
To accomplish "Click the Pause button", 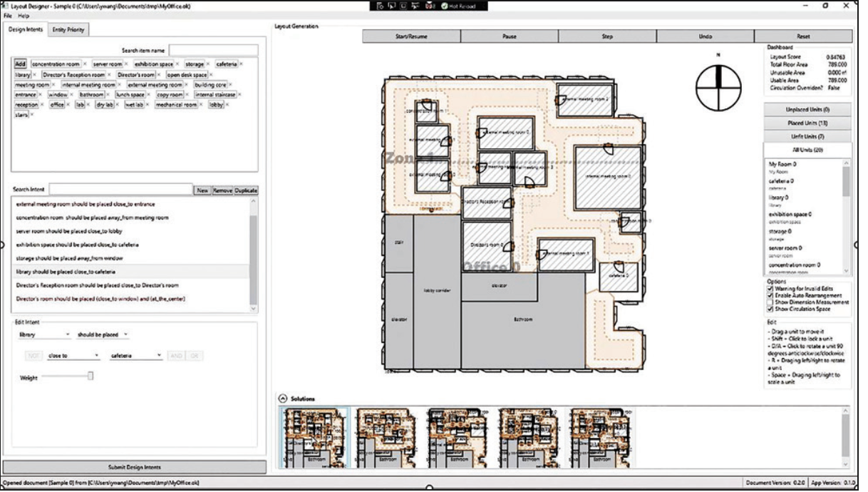I will 510,36.
